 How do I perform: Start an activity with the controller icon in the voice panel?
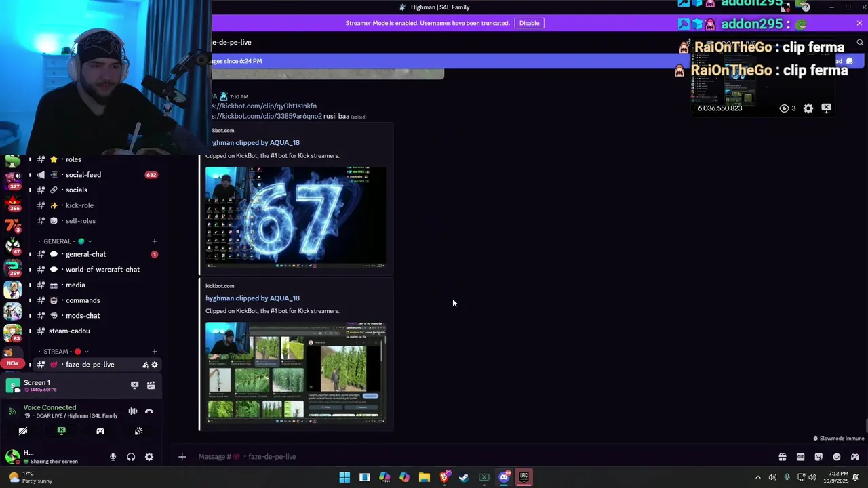pyautogui.click(x=100, y=431)
